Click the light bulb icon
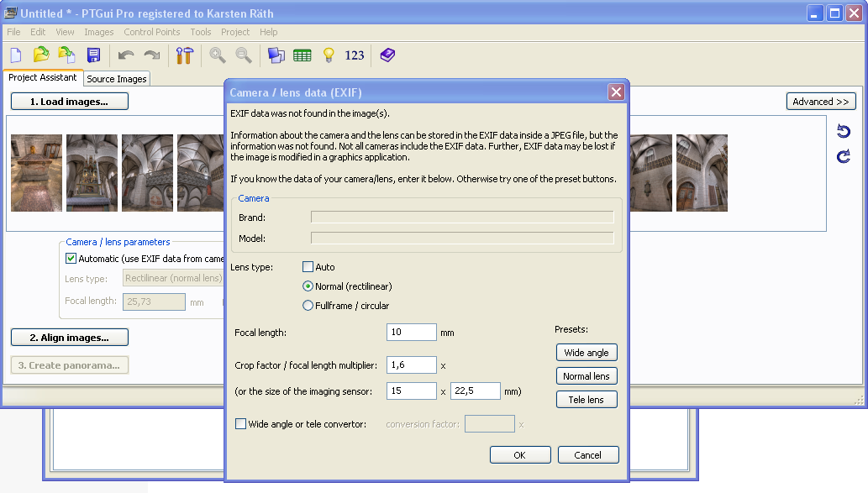 pos(329,55)
